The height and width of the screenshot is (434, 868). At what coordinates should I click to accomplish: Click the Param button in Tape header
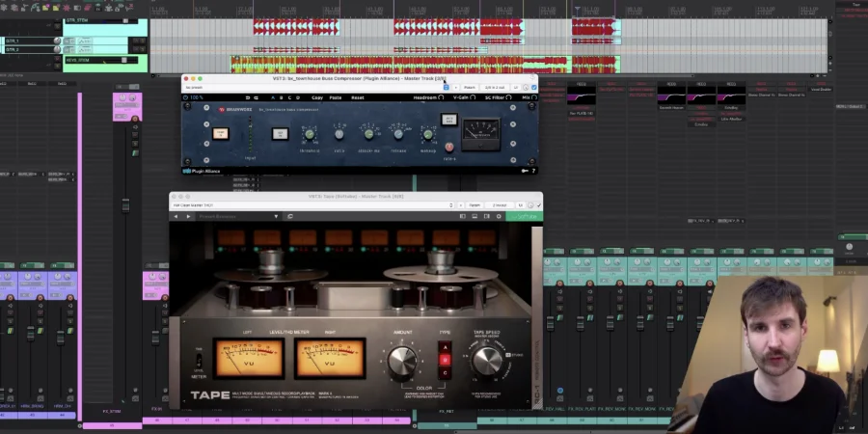pos(475,205)
